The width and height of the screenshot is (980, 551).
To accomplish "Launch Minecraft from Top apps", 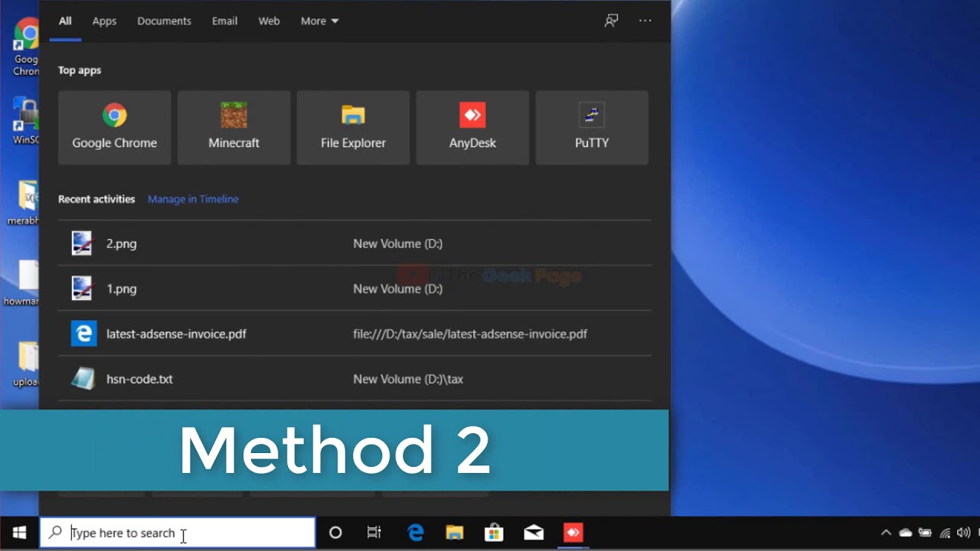I will tap(234, 128).
